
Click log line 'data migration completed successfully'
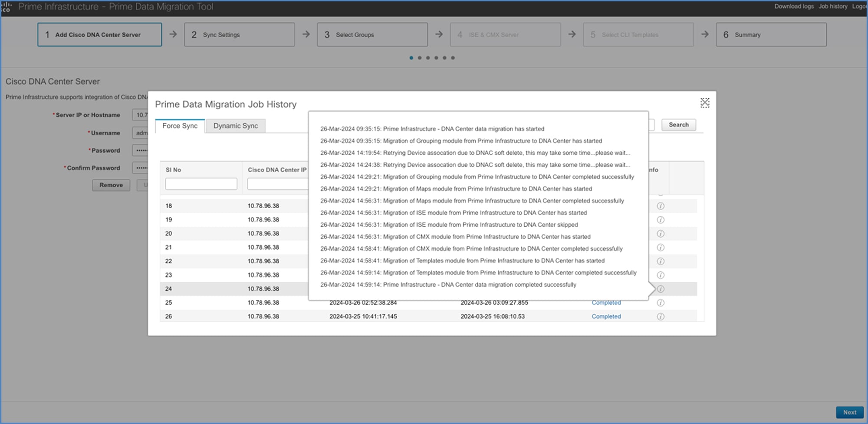point(448,285)
